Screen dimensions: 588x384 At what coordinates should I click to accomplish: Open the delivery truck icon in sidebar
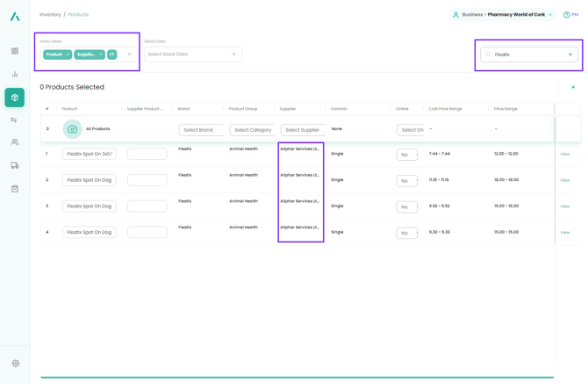tap(15, 165)
